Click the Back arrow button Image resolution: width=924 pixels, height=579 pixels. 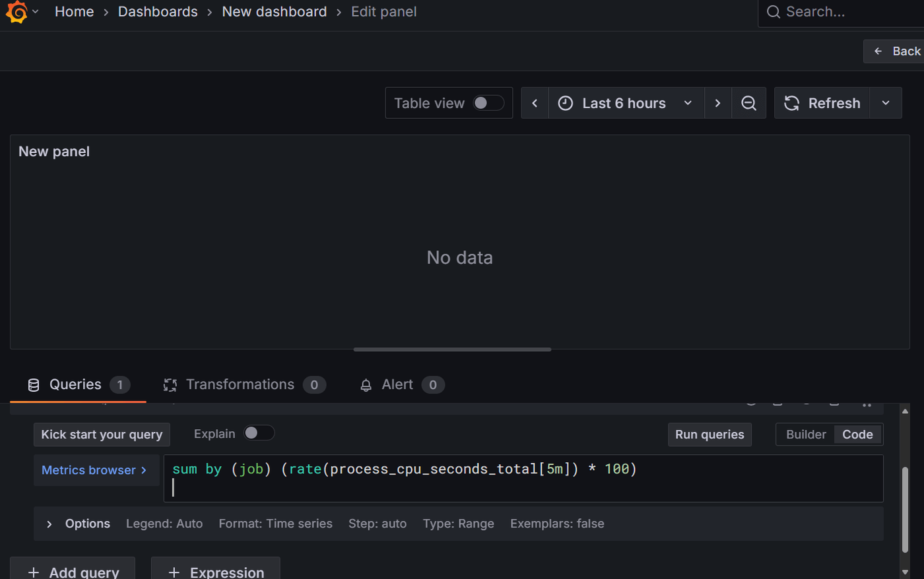895,51
